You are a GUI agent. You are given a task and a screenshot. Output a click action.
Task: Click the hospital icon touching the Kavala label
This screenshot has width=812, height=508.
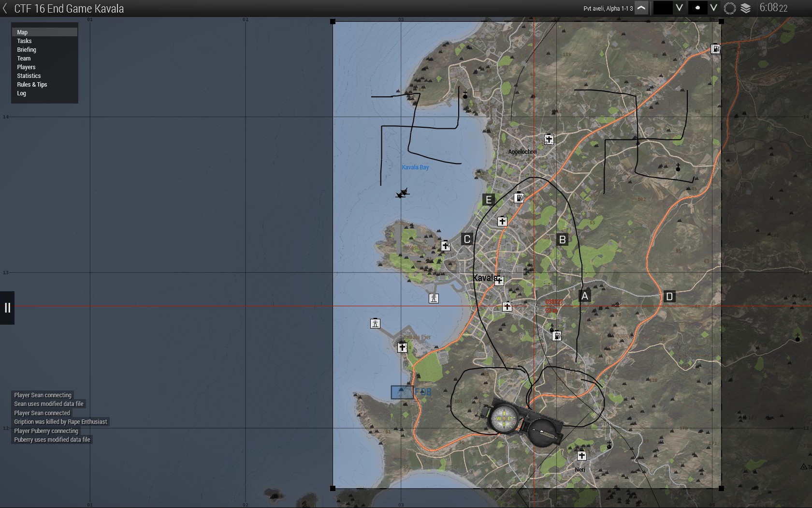(499, 281)
